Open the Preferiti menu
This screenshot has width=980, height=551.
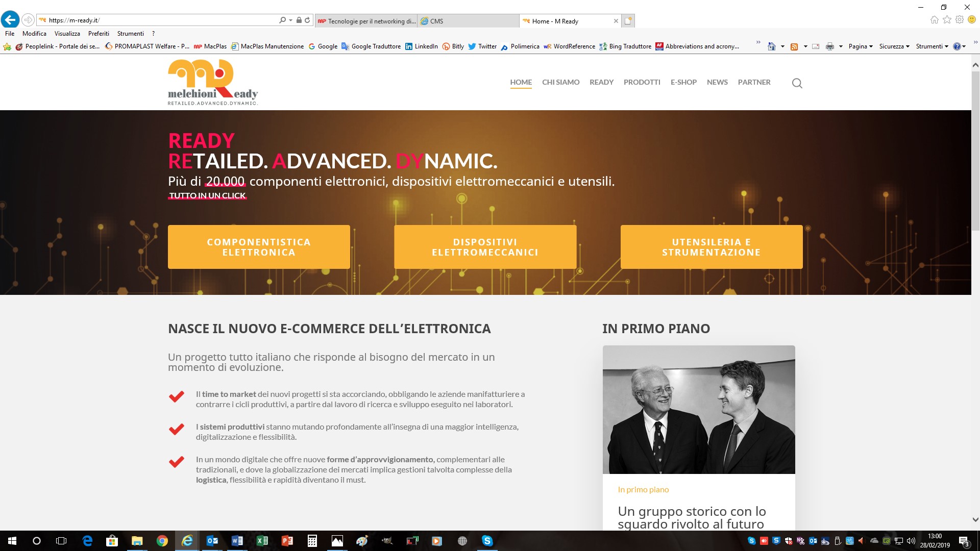[99, 33]
